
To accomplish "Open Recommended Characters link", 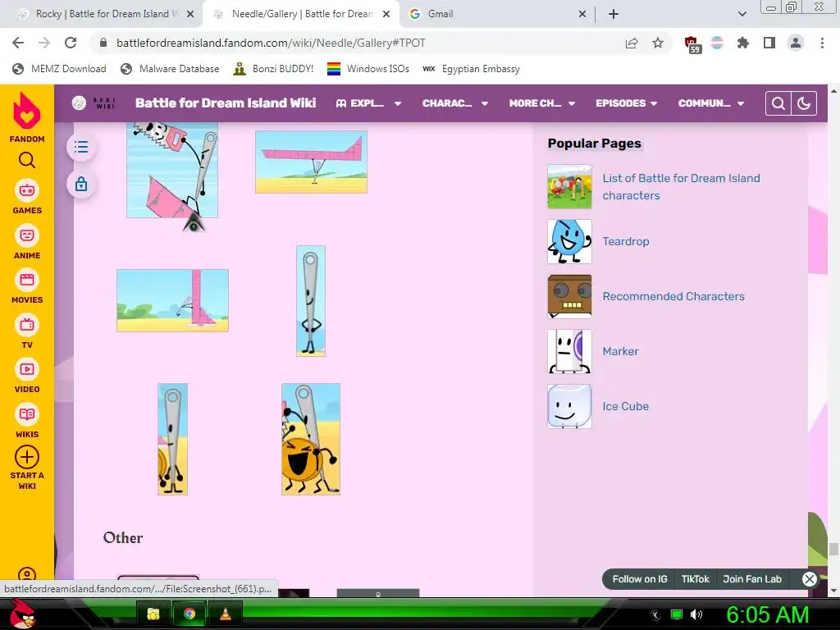I will tap(673, 296).
